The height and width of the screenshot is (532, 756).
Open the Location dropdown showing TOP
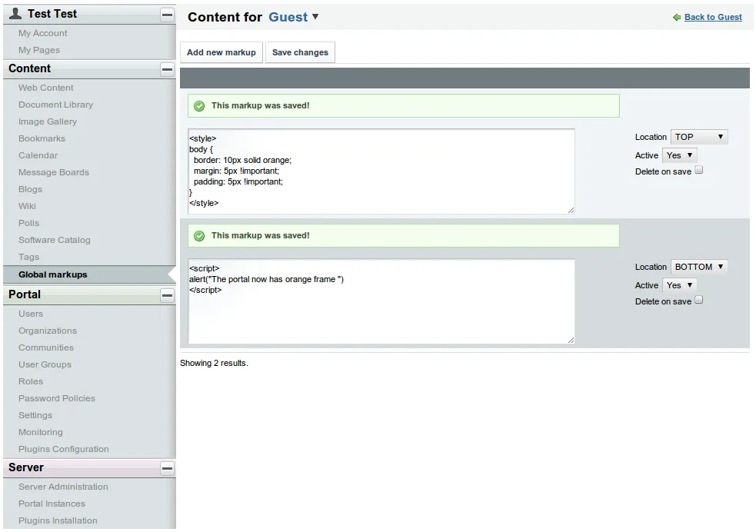[699, 137]
